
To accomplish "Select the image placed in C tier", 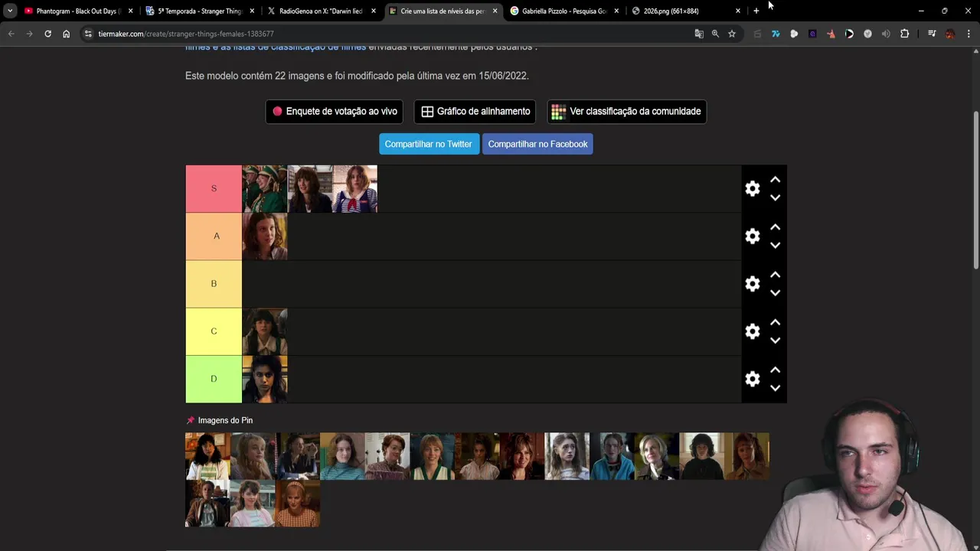I will tap(265, 331).
